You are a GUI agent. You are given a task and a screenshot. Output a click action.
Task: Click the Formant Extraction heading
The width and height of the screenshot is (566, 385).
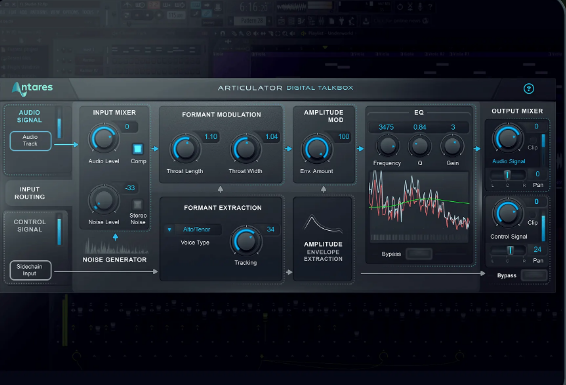pos(222,208)
